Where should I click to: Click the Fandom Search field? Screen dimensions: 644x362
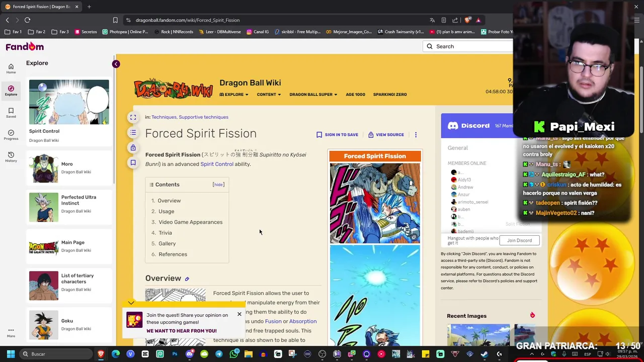pyautogui.click(x=468, y=46)
